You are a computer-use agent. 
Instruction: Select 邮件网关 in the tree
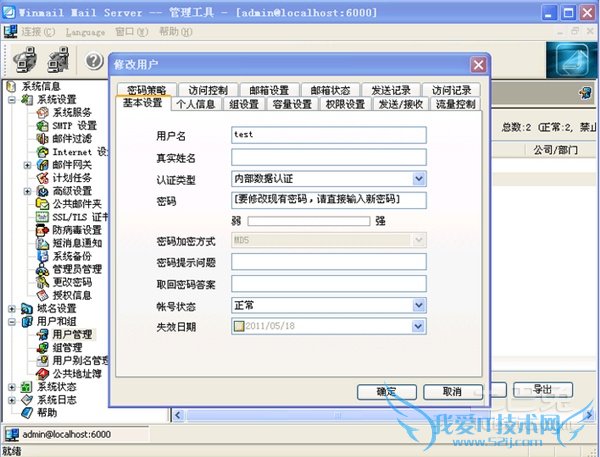click(72, 165)
